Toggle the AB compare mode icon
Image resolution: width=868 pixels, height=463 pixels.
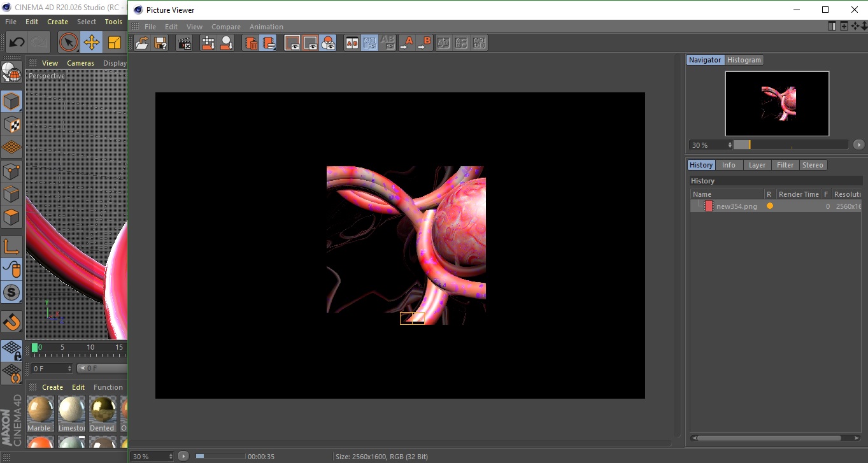click(x=352, y=43)
